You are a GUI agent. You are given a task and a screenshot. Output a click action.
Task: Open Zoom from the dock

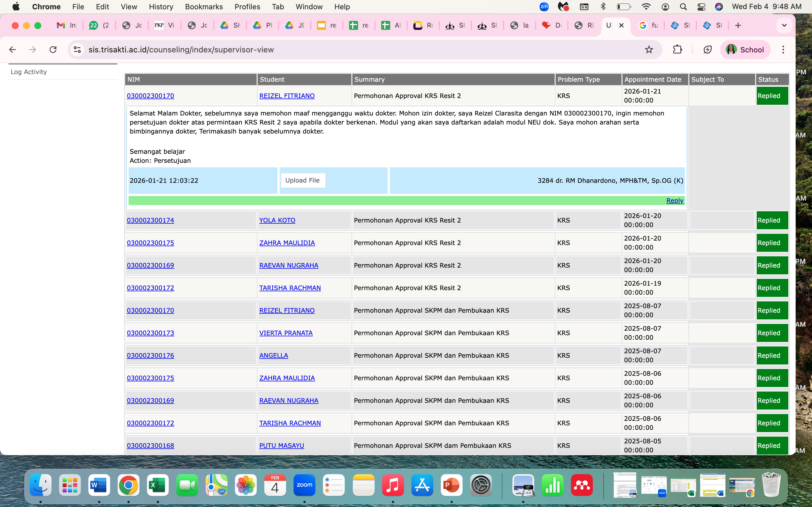[x=304, y=485]
